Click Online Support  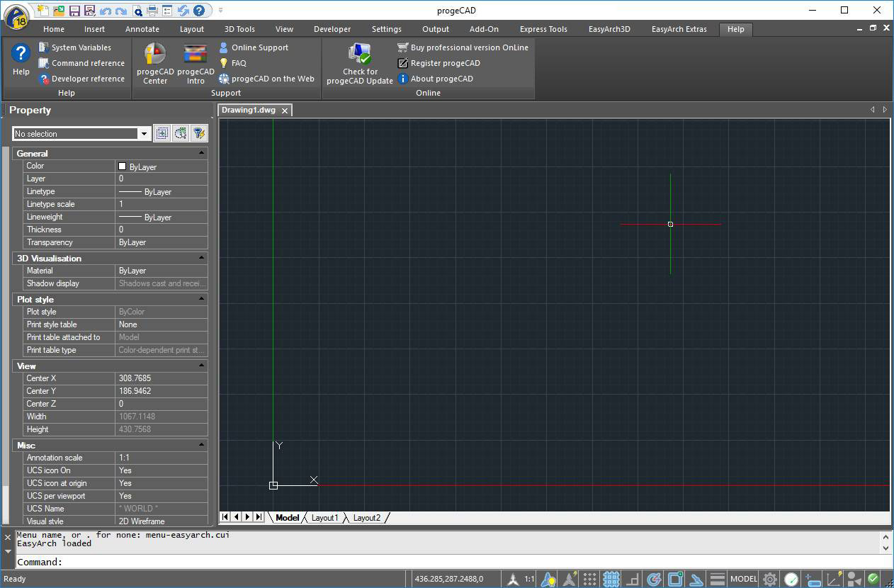253,47
